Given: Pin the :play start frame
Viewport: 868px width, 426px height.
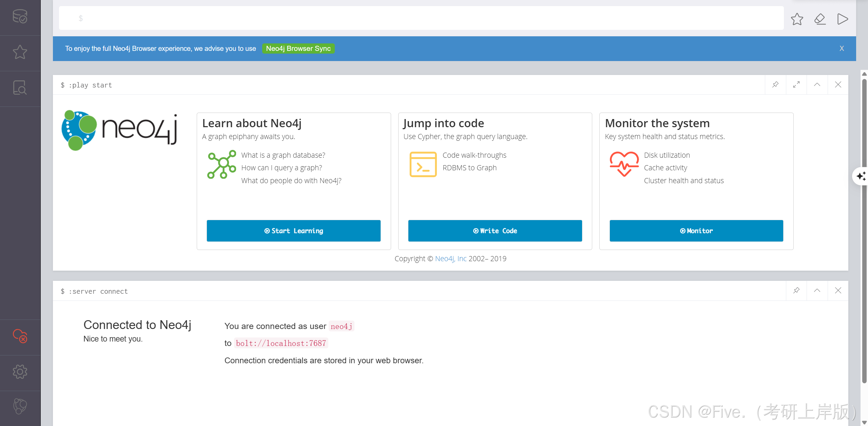Looking at the screenshot, I should [775, 84].
